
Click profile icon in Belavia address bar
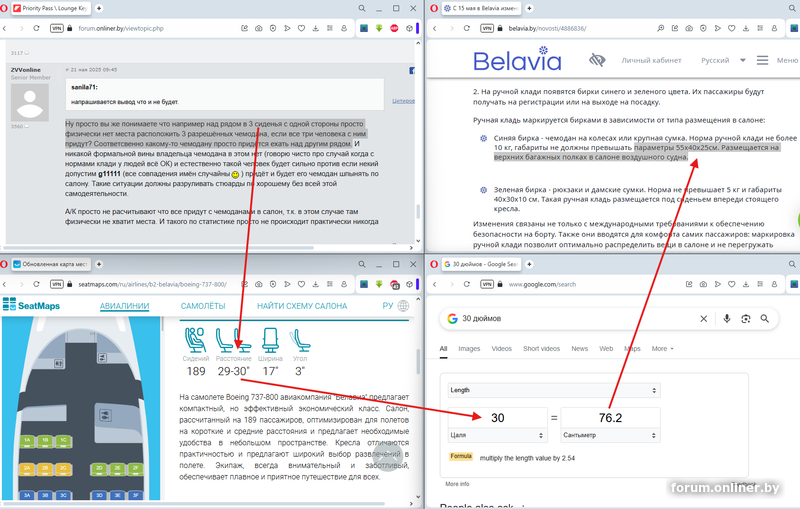(774, 29)
